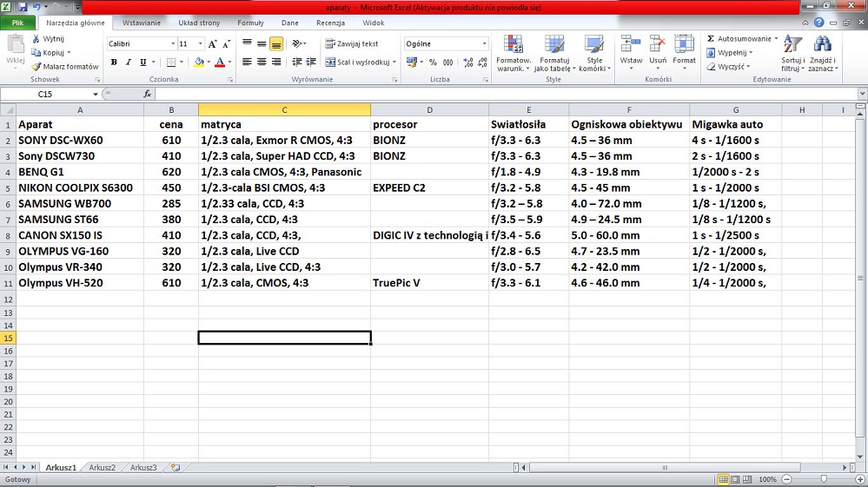Image resolution: width=868 pixels, height=487 pixels.
Task: Switch to the Arkusz3 sheet tab
Action: click(x=143, y=467)
